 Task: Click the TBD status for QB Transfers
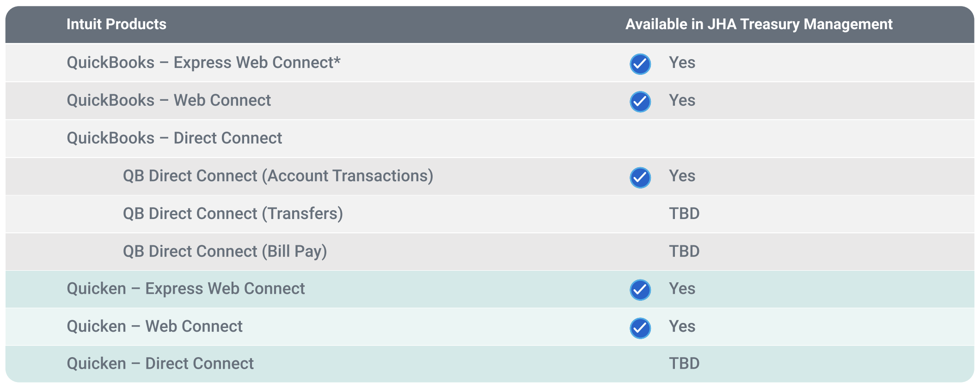pos(684,214)
